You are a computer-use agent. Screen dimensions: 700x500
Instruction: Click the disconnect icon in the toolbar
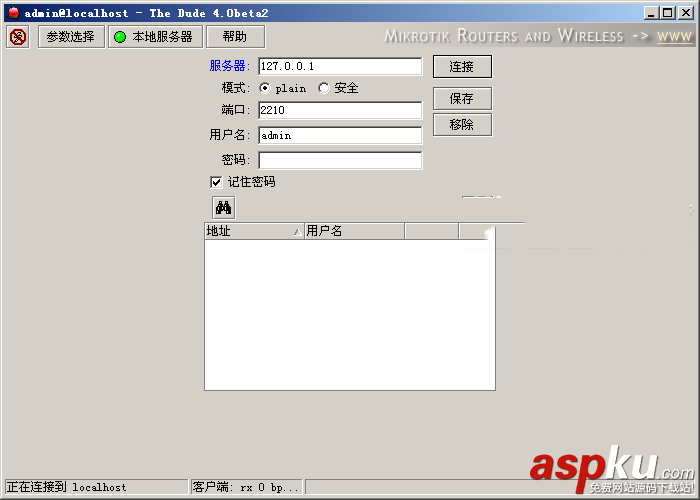[x=18, y=37]
